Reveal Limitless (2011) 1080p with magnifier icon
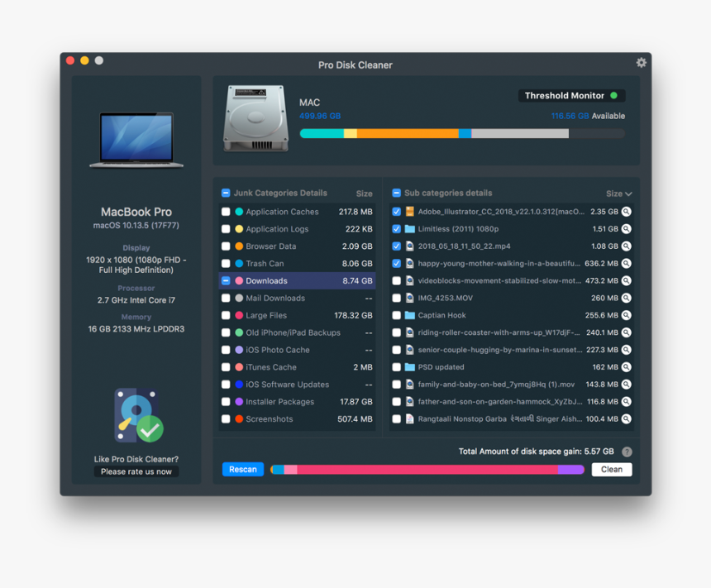711x588 pixels. (626, 228)
